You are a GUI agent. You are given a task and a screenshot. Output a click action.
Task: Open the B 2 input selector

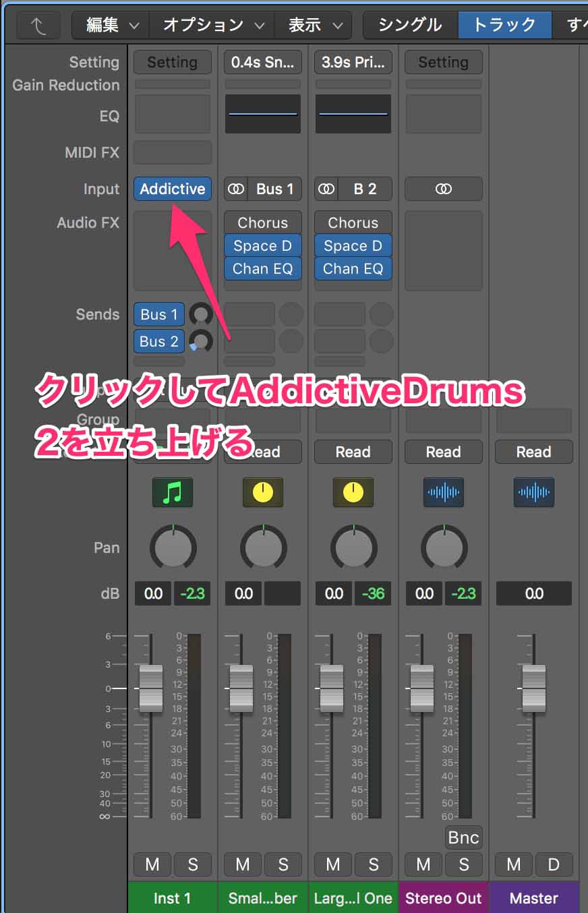point(365,189)
